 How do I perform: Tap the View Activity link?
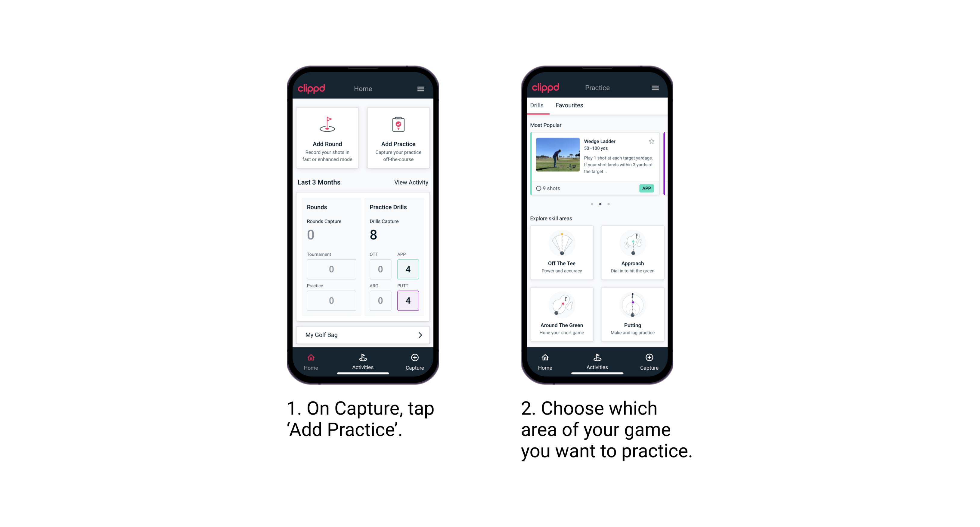click(411, 182)
